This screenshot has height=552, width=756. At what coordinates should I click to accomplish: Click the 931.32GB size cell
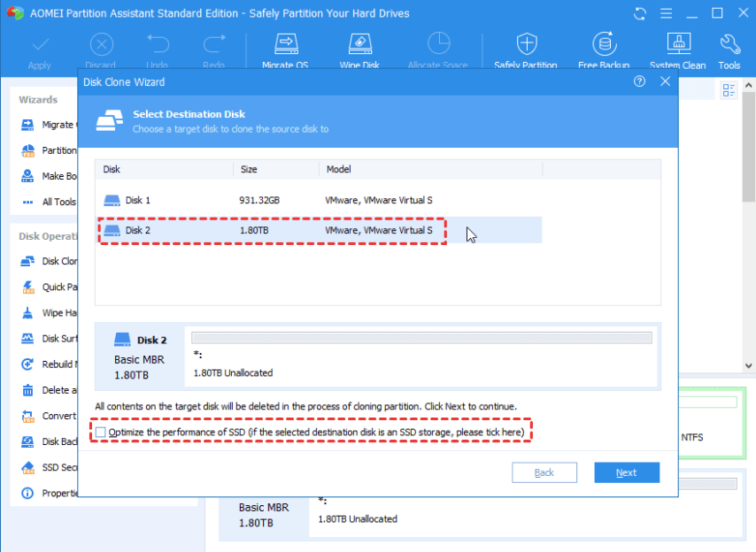click(259, 200)
